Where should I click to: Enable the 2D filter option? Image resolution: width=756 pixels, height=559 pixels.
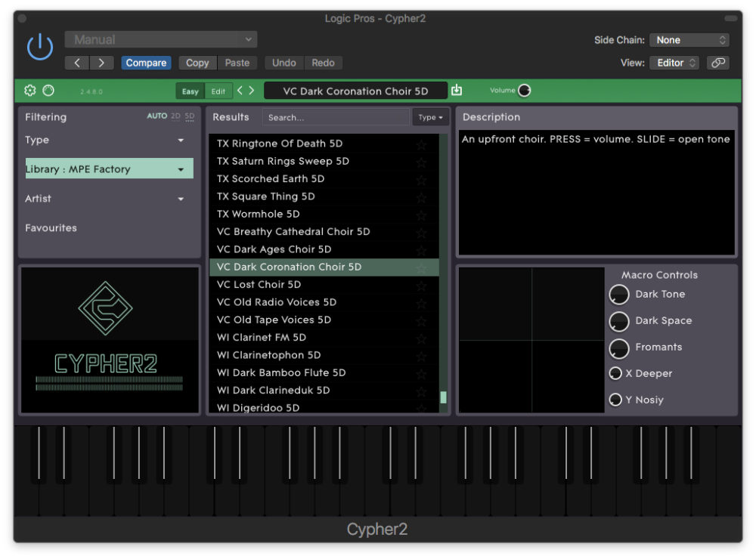coord(175,116)
